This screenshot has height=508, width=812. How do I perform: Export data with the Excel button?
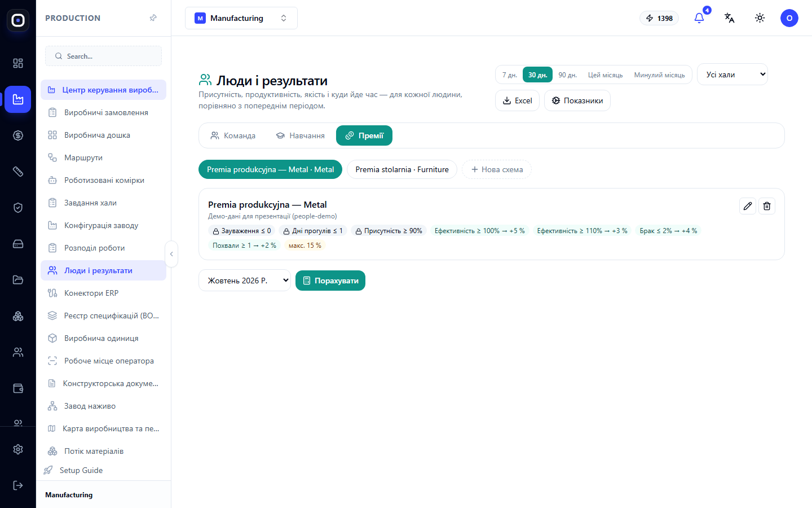click(x=518, y=100)
